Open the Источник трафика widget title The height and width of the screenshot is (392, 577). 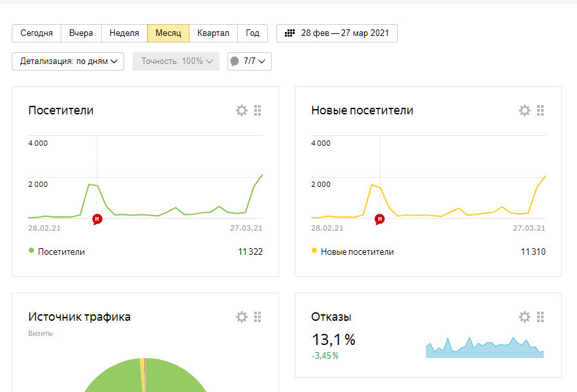point(80,317)
